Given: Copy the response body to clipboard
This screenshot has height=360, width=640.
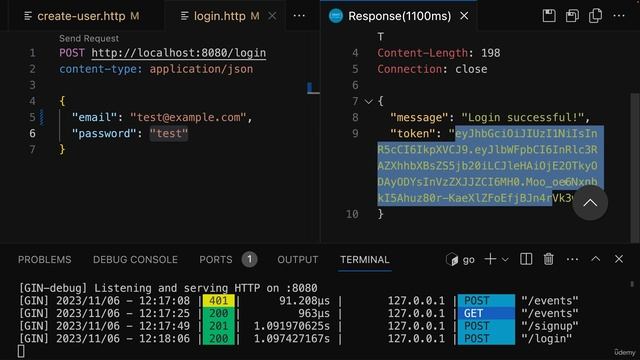Looking at the screenshot, I should (596, 16).
